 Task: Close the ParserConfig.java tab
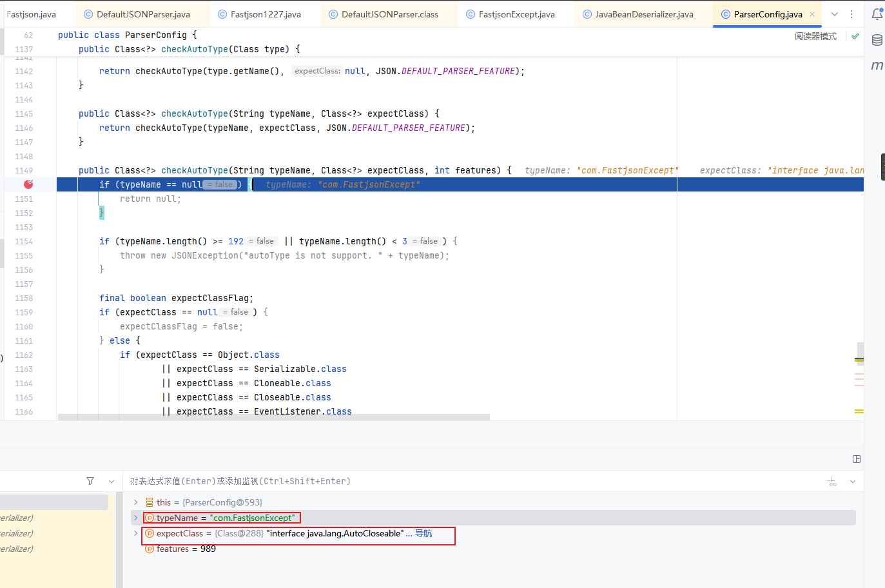click(x=812, y=14)
